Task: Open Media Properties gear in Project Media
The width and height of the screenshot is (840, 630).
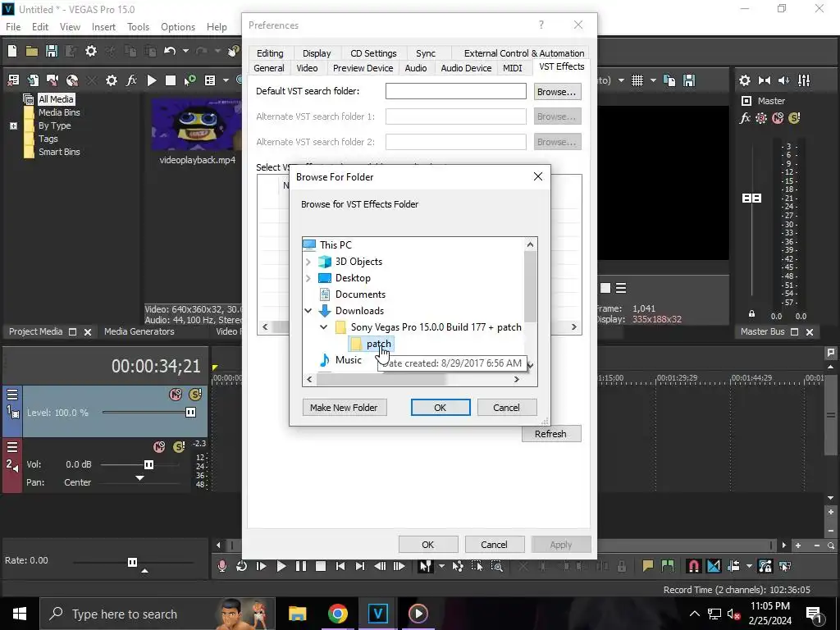Action: pos(111,80)
